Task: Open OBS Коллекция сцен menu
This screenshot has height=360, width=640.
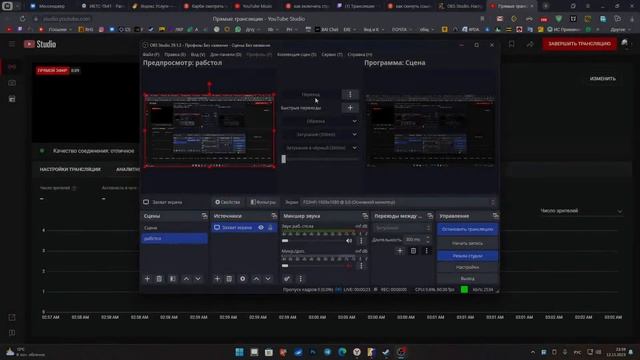Action: 297,54
